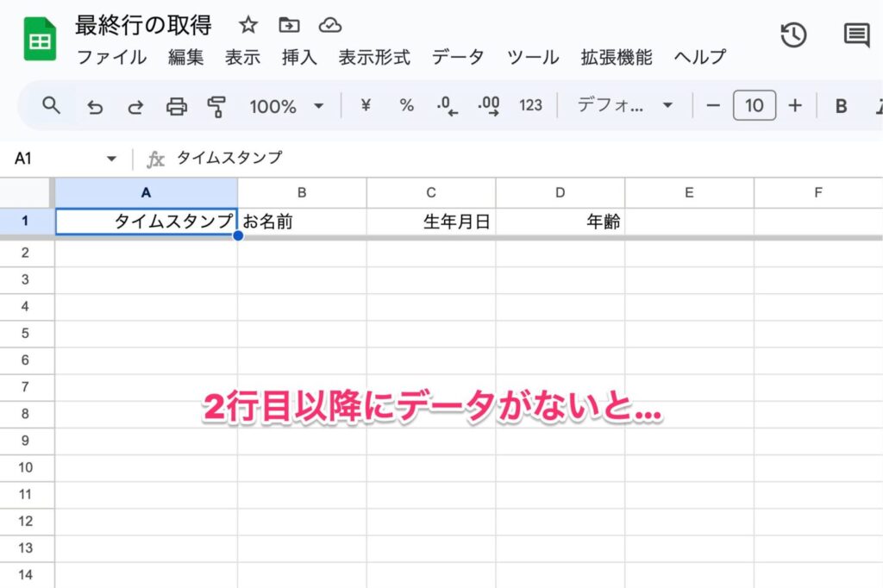
Task: Select column D header
Action: (x=560, y=192)
